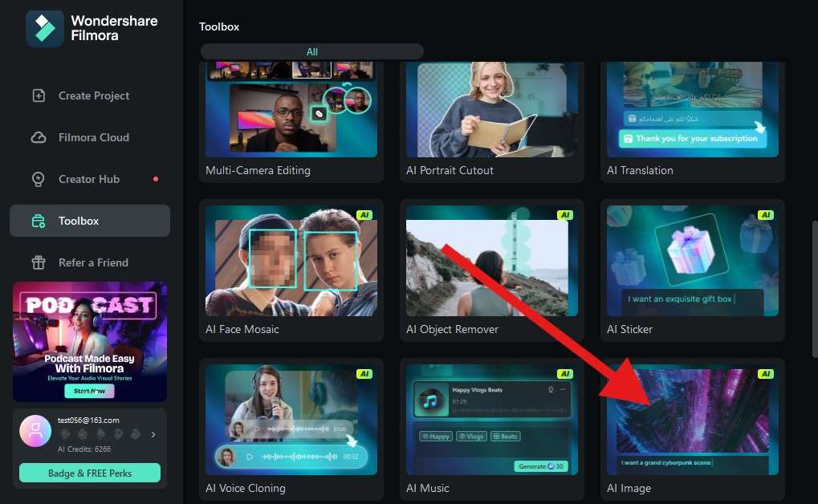
Task: Open the AI Image tool card
Action: click(693, 429)
